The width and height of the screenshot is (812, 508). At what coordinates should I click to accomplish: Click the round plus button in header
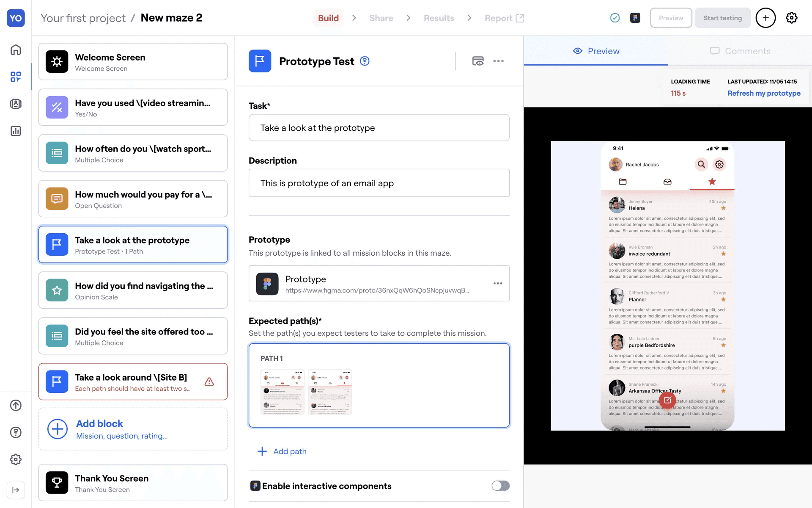pyautogui.click(x=765, y=18)
